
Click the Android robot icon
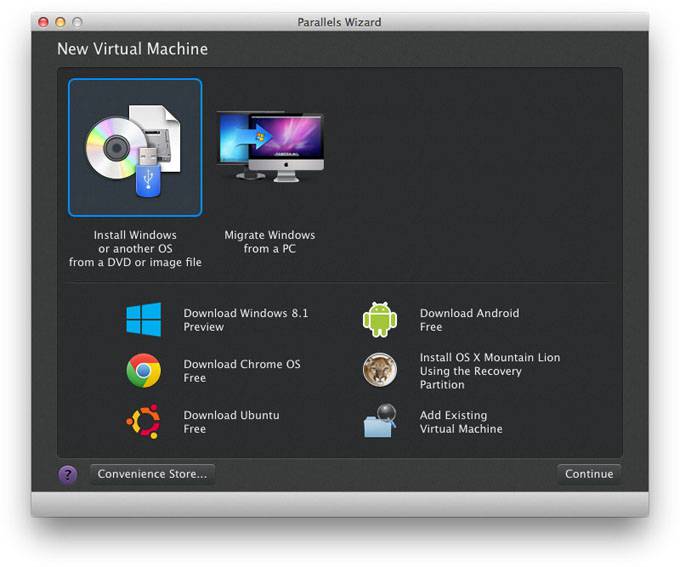click(379, 320)
